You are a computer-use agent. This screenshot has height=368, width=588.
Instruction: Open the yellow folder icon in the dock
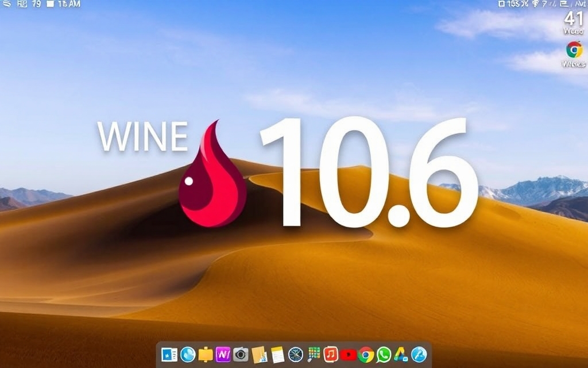[206, 354]
